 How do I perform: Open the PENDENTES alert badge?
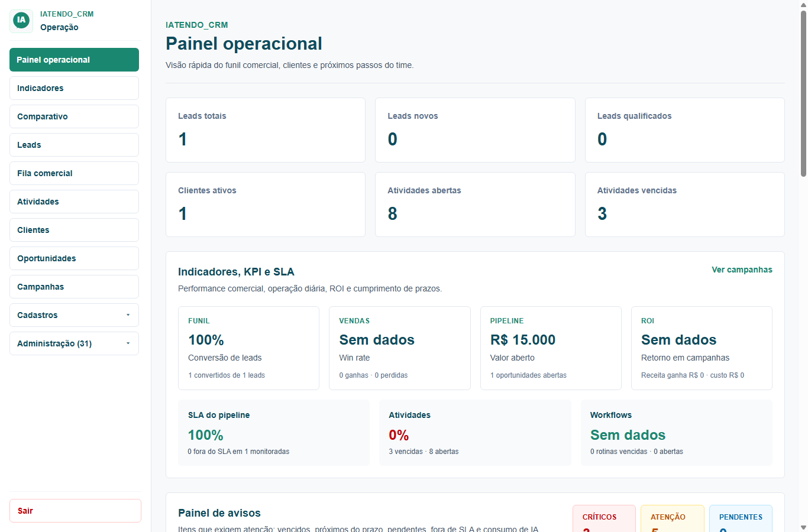pyautogui.click(x=741, y=519)
